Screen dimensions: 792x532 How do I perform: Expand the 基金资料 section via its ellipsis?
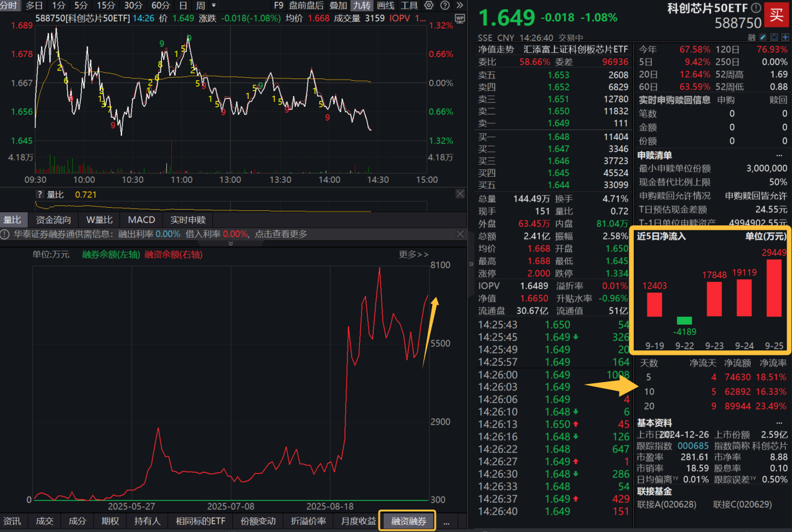tap(781, 422)
